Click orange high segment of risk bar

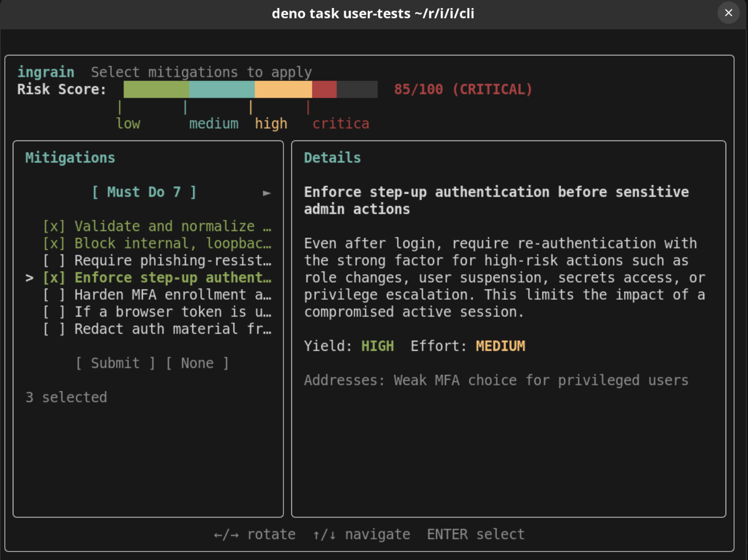coord(283,89)
